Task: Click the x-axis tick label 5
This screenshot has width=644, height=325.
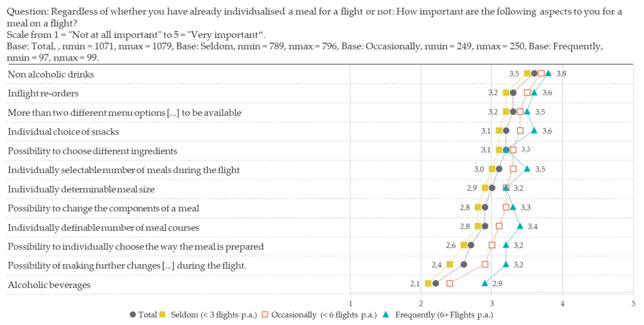Action: point(633,303)
